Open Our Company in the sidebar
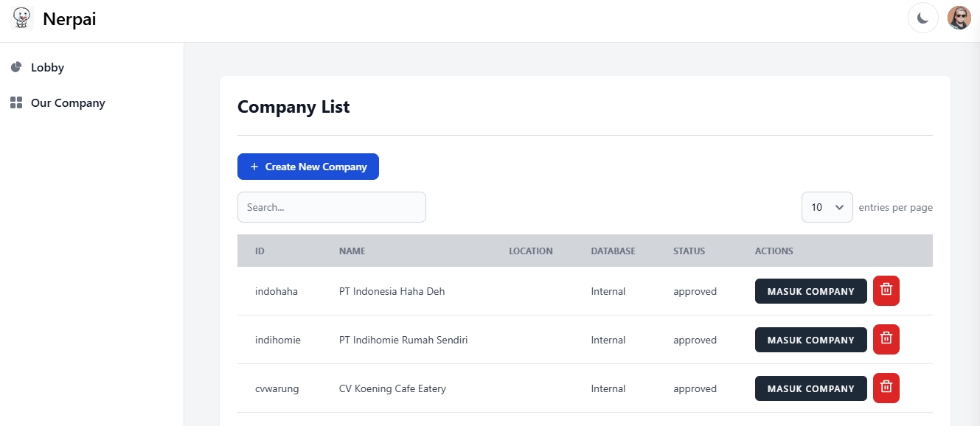Screen dimensions: 980x426 (68, 103)
